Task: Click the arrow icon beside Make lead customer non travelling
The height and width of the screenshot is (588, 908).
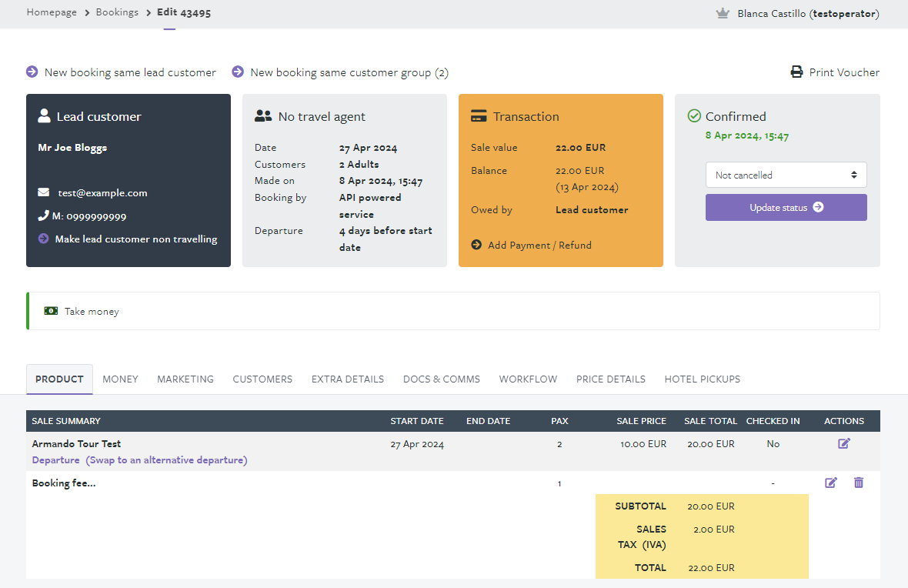Action: [x=43, y=239]
